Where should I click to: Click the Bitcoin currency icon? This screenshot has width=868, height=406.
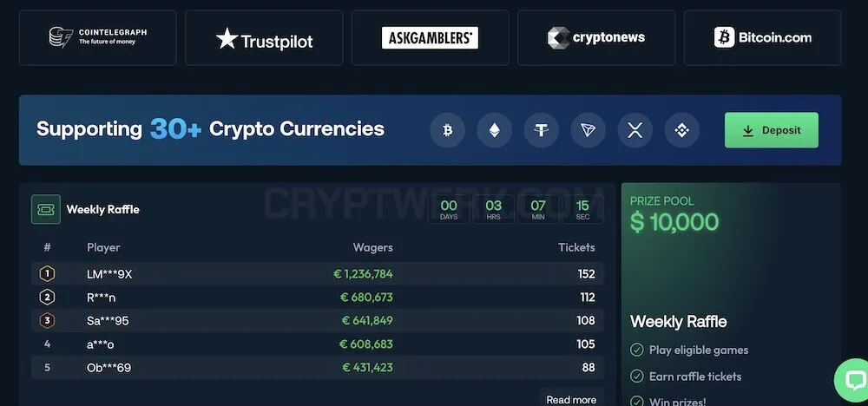447,130
